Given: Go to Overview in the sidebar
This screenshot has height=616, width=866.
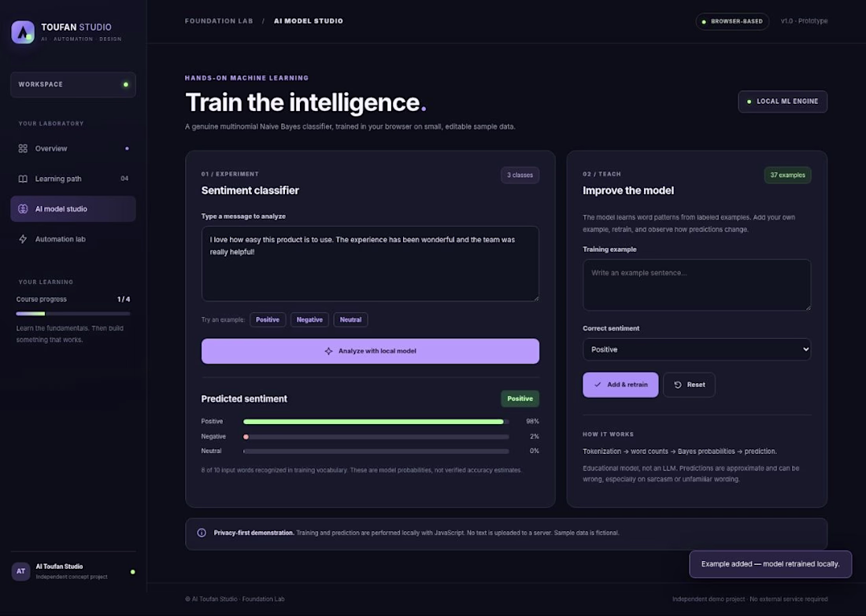Looking at the screenshot, I should 73,149.
